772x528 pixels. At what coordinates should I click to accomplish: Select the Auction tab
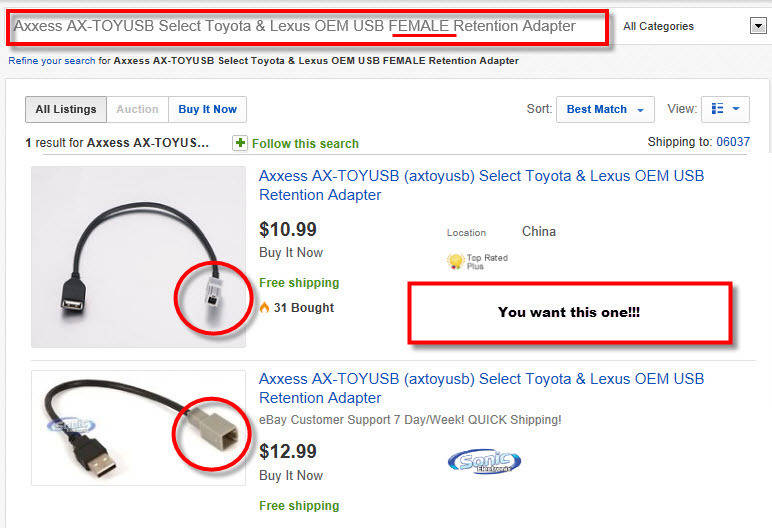tap(137, 109)
